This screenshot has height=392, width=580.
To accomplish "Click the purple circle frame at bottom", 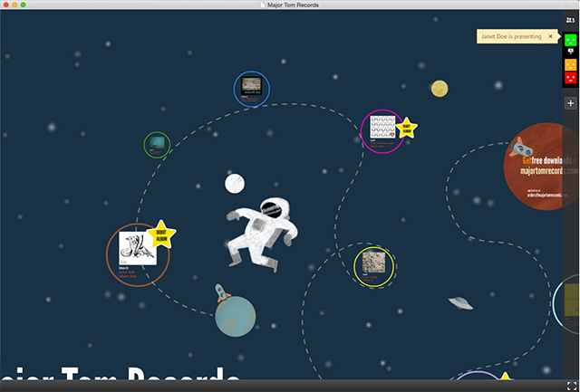I will 478,376.
